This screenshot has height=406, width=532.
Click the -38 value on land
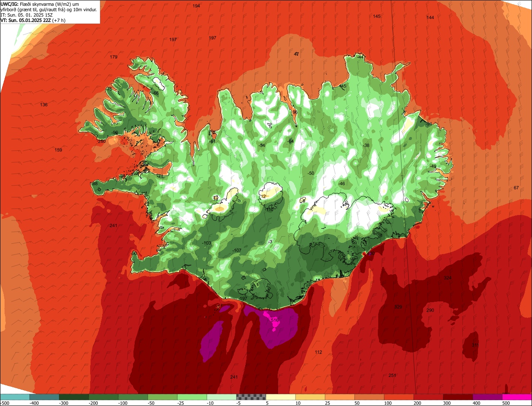coord(366,145)
